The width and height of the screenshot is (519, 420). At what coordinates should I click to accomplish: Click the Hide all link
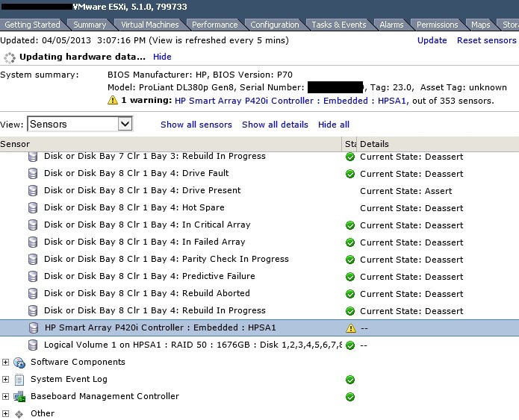[334, 125]
